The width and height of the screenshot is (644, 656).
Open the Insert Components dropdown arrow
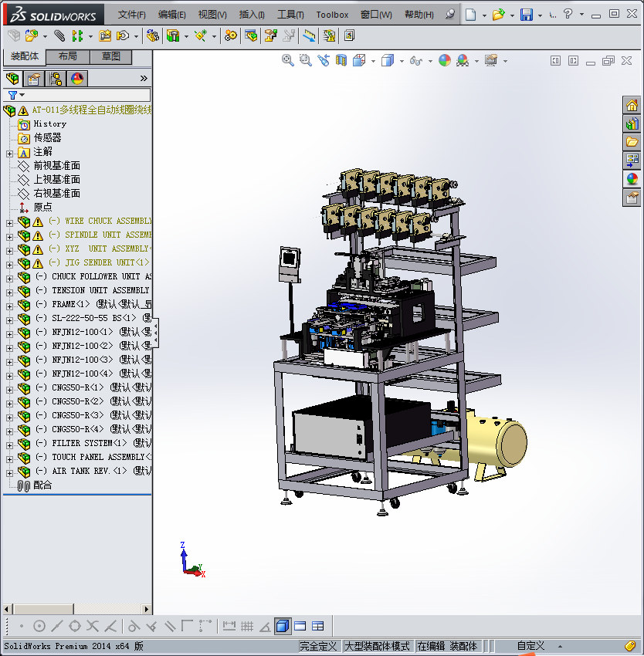click(x=45, y=37)
